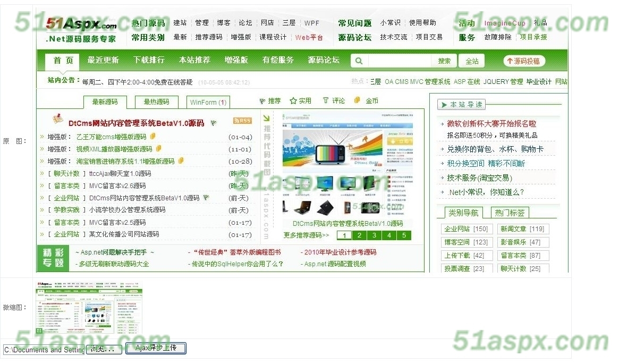This screenshot has height=364, width=619.
Task: Click the 评论 legend icon
Action: pyautogui.click(x=326, y=100)
